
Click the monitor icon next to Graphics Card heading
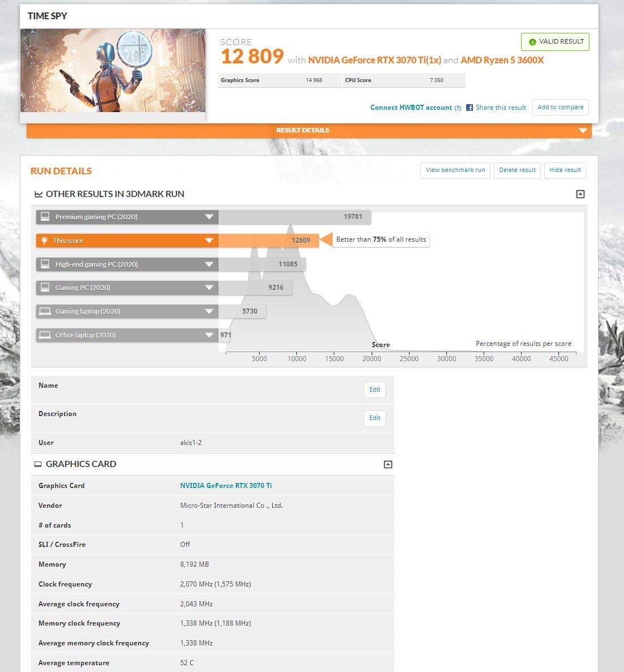coord(38,464)
